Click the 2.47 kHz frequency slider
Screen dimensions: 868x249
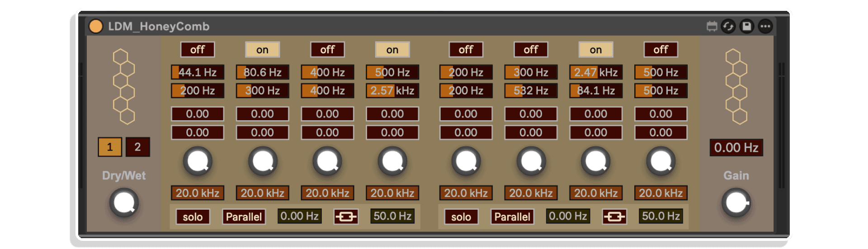point(596,72)
